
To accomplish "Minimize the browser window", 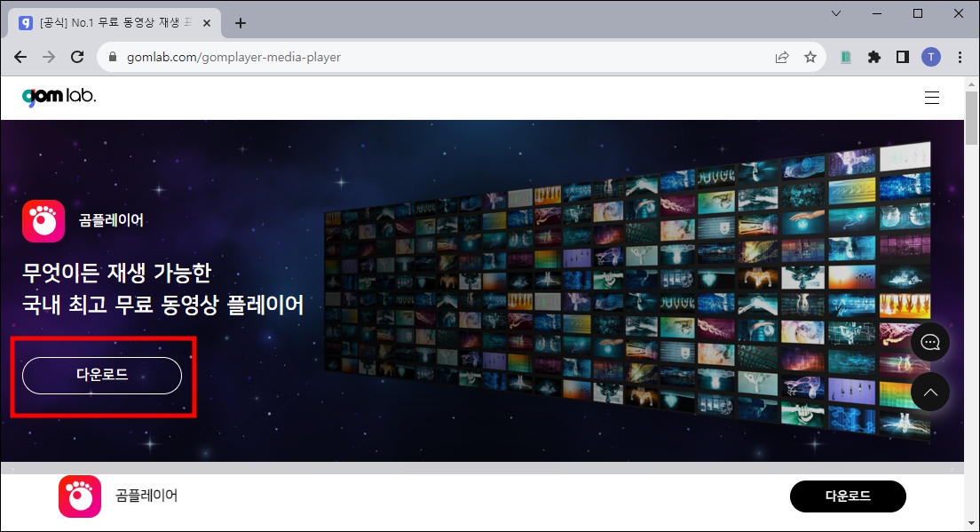I will [877, 13].
